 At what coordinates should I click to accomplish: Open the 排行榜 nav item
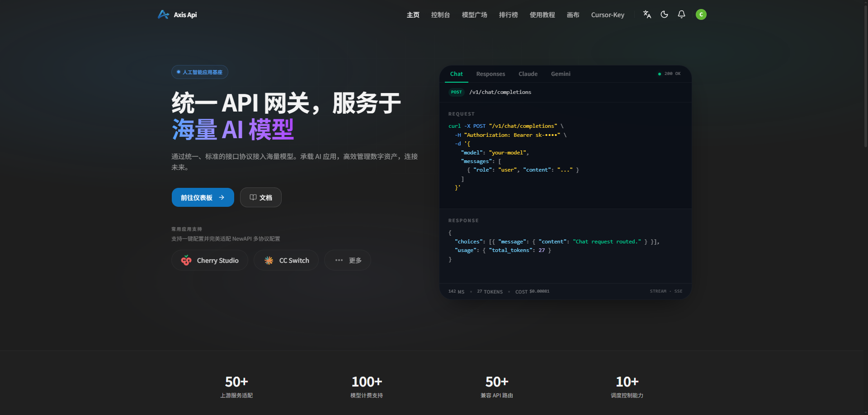[x=508, y=15]
